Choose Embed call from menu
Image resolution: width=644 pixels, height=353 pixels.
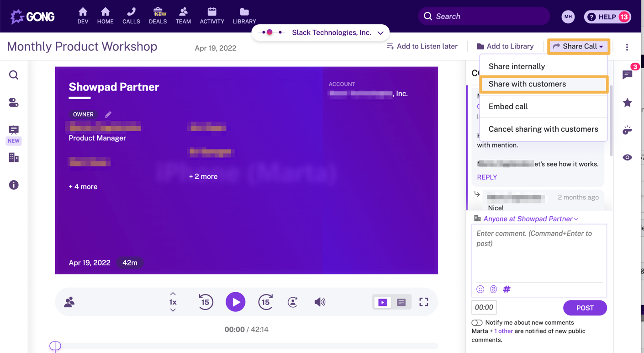[x=508, y=107]
